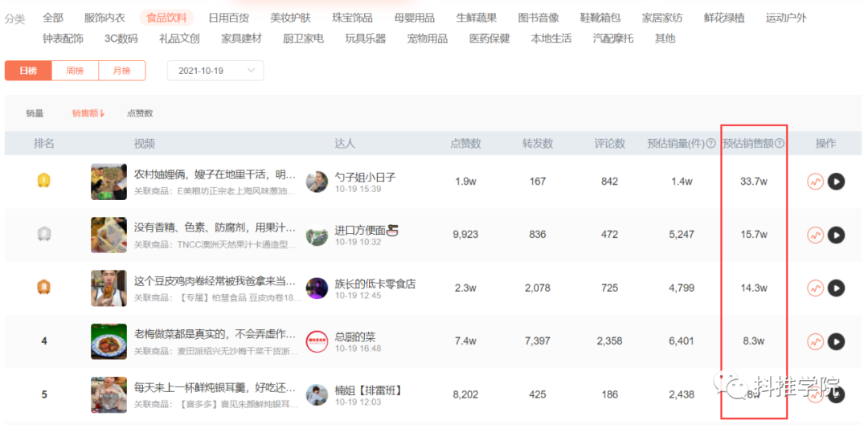Sort list by 销量
The width and height of the screenshot is (868, 425).
pos(35,113)
